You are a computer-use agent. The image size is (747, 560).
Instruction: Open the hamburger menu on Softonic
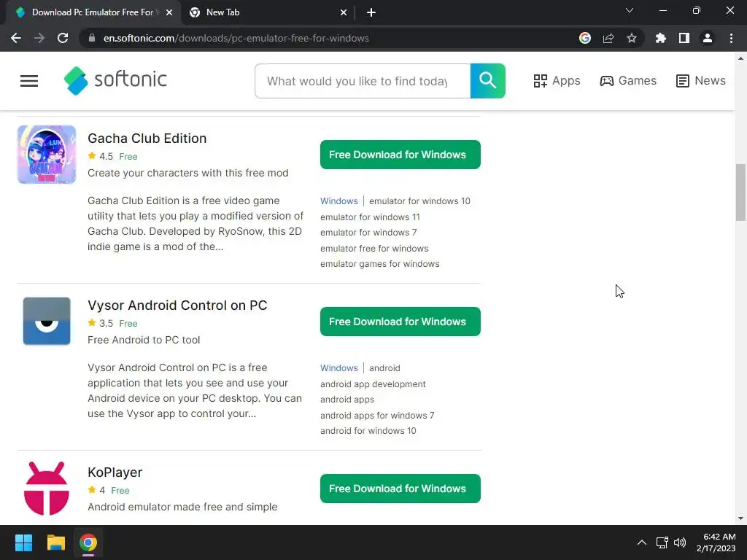(29, 81)
